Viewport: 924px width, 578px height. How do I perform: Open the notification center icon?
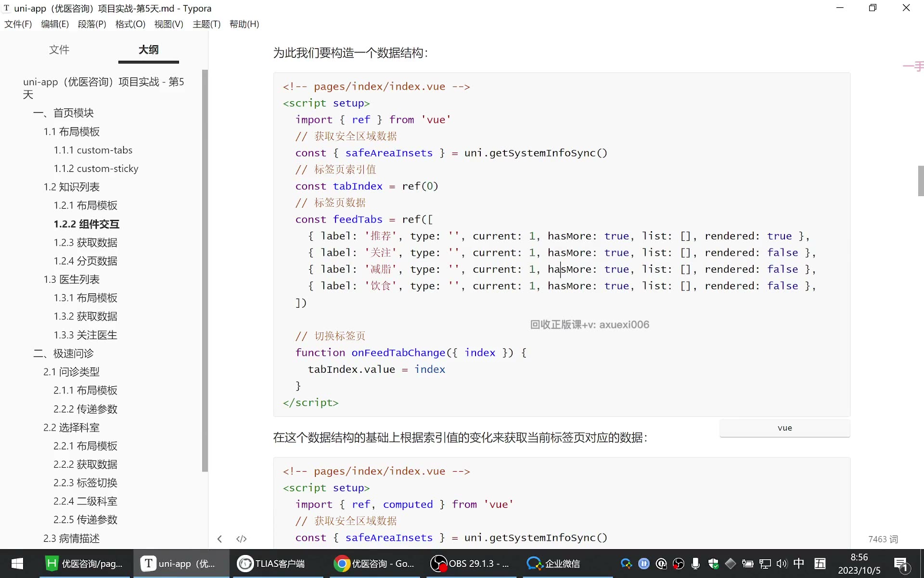(901, 564)
